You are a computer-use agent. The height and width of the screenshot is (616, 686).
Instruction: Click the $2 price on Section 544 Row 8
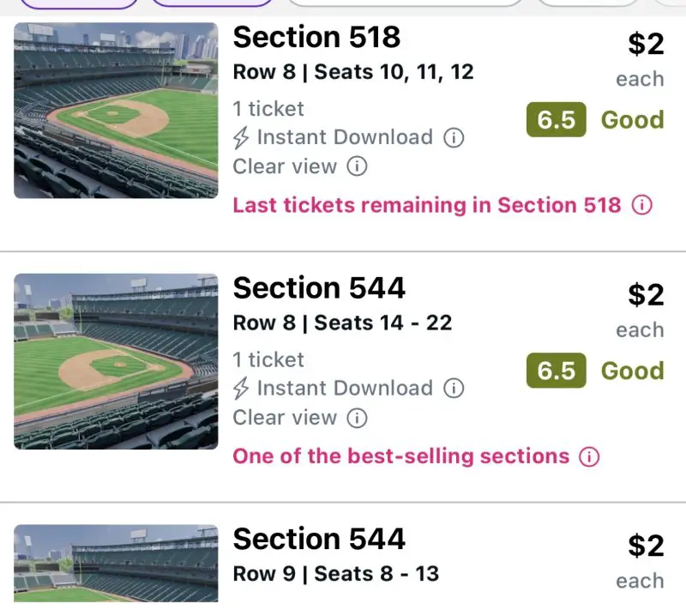646,294
